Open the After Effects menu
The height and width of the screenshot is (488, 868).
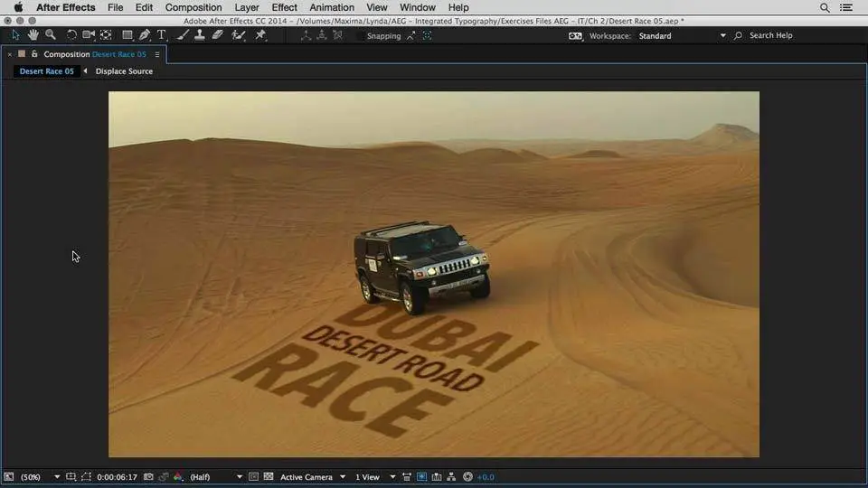point(66,7)
